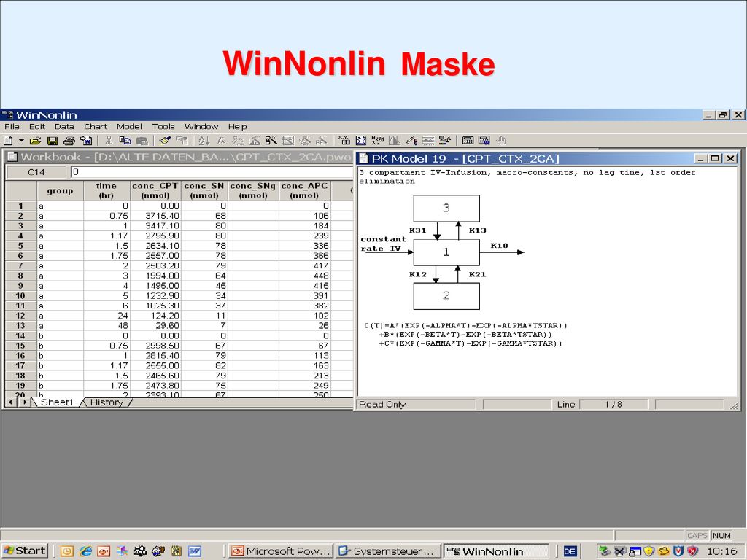The height and width of the screenshot is (560, 747).
Task: Click Internet Explorer quick launch icon
Action: [86, 551]
